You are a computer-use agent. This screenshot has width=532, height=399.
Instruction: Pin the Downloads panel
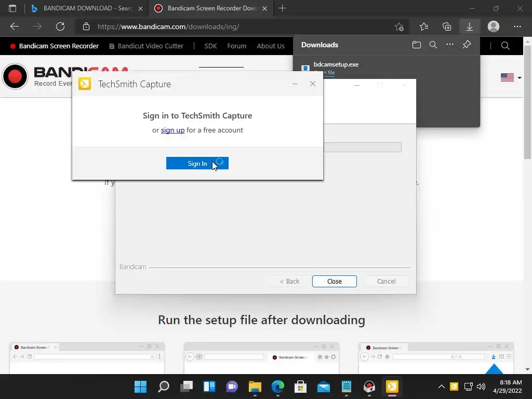point(467,45)
